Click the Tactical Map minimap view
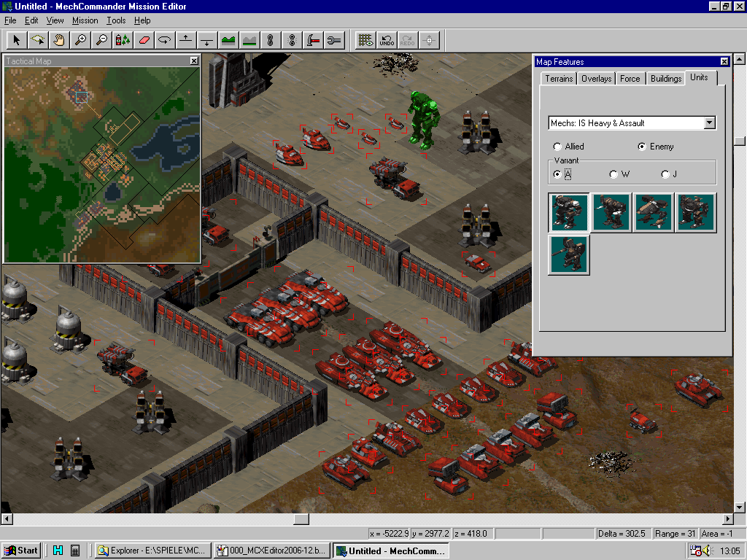 tap(102, 164)
